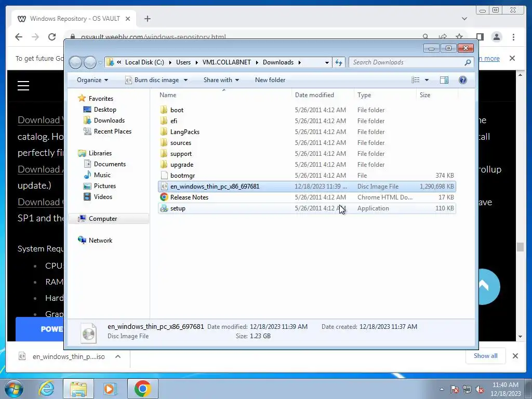Viewport: 532px width, 399px height.
Task: Open the boot folder
Action: 307,110
